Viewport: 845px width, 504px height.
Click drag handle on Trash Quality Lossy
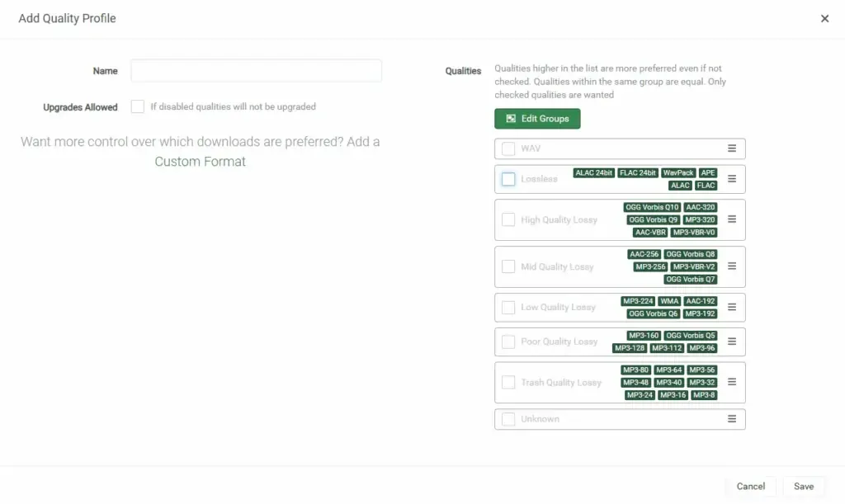pos(731,382)
